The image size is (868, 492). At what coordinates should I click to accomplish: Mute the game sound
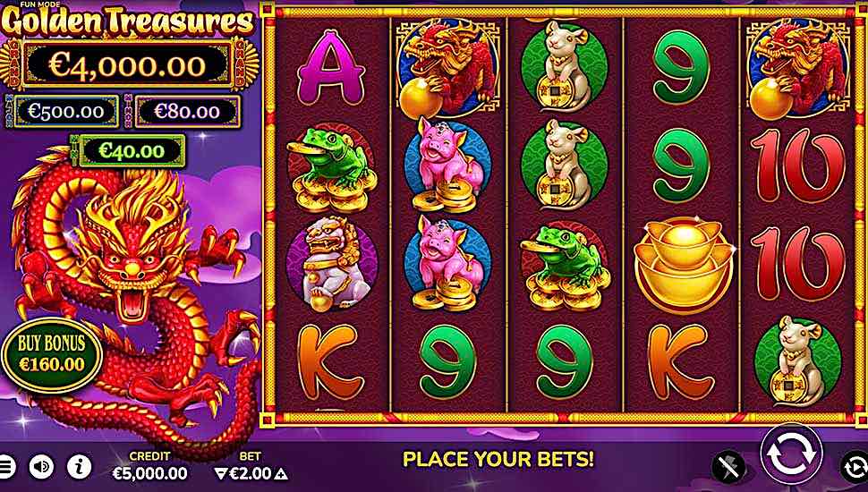pyautogui.click(x=41, y=467)
